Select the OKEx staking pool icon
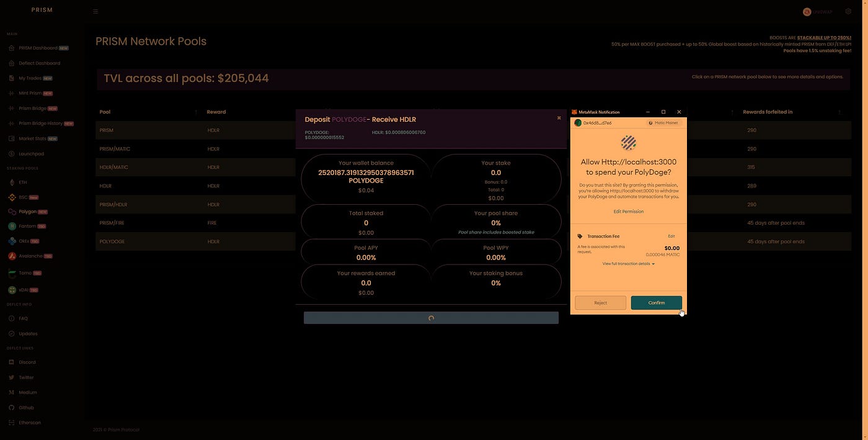The width and height of the screenshot is (868, 440). [x=12, y=241]
